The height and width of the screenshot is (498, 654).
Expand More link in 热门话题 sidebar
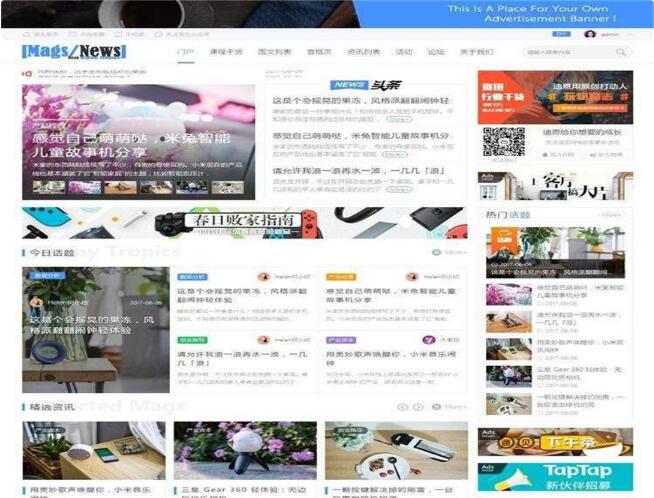[609, 215]
